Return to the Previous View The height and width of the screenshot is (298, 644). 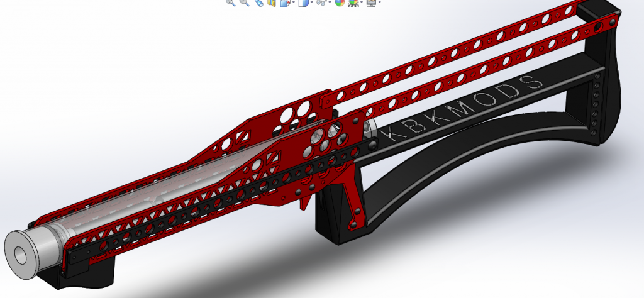click(258, 2)
